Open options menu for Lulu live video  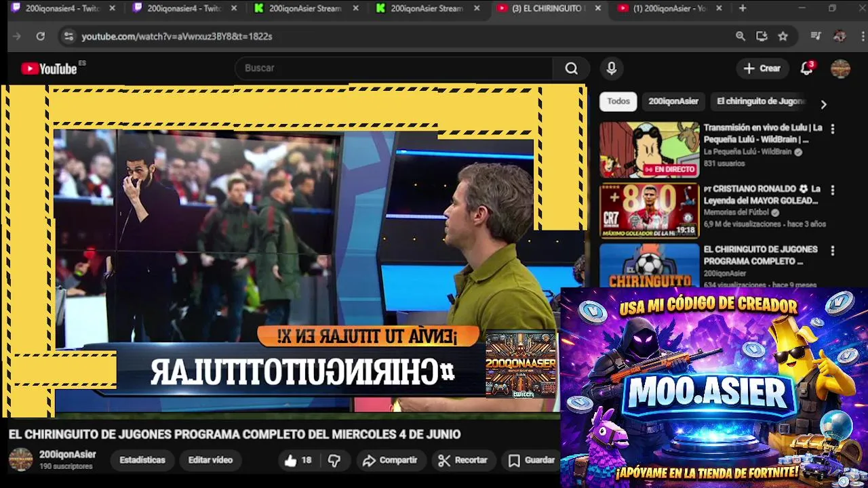click(833, 129)
